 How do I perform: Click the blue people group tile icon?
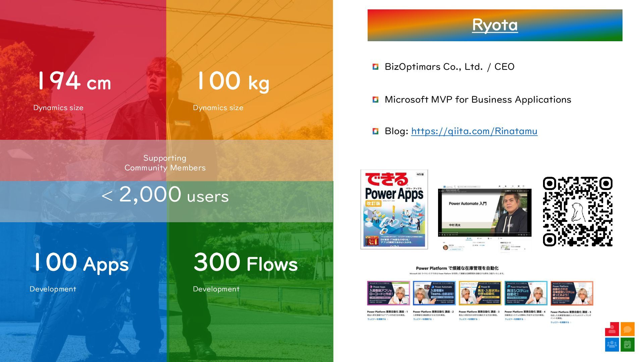612,345
